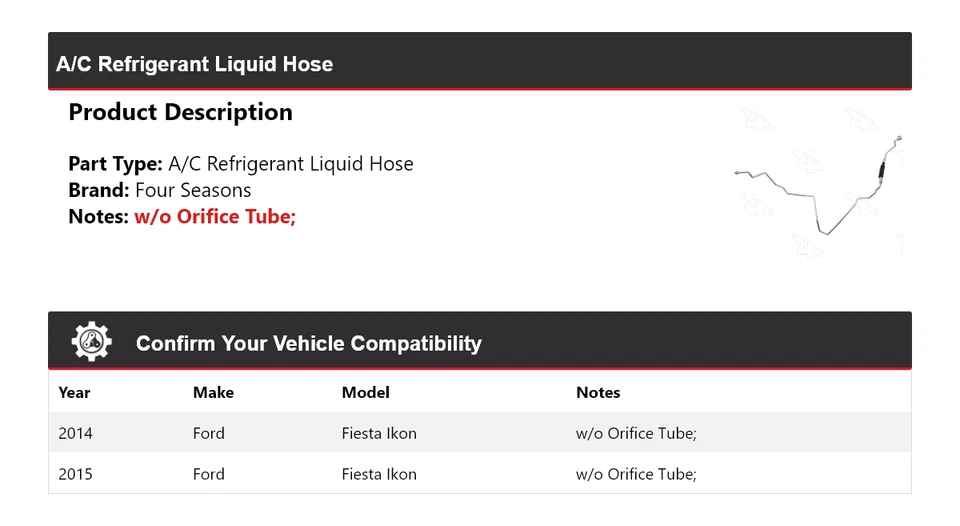Click the 2014 row's orifice tube note
Screen dimensions: 960x526
[x=636, y=433]
